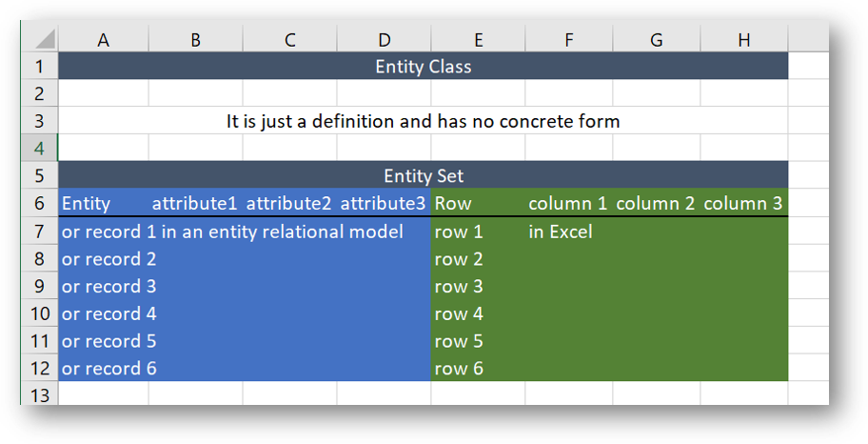Select column H header
This screenshot has width=868, height=444.
(743, 39)
